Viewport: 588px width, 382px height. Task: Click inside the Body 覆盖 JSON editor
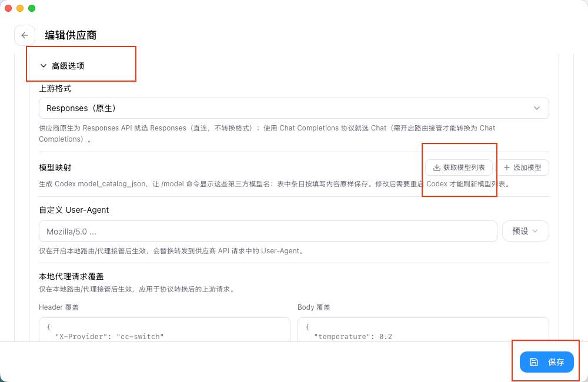(x=423, y=330)
